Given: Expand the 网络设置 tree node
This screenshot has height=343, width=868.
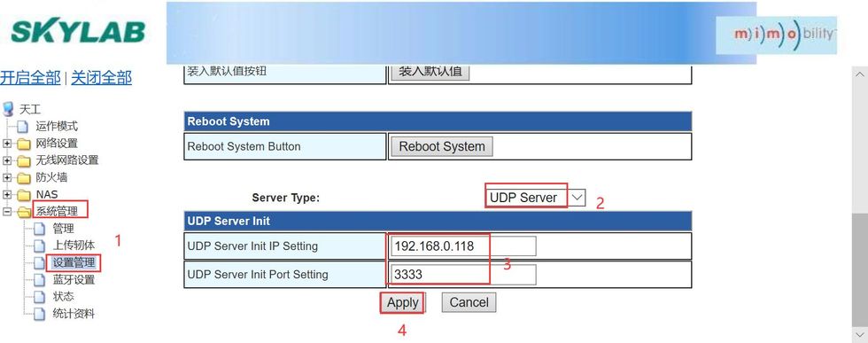Looking at the screenshot, I should click(x=7, y=144).
